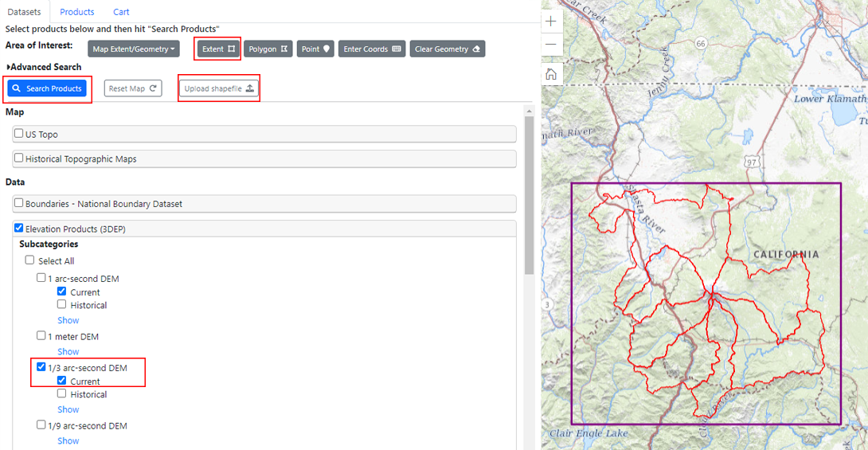Open the Enter Coords dialog

tap(371, 49)
